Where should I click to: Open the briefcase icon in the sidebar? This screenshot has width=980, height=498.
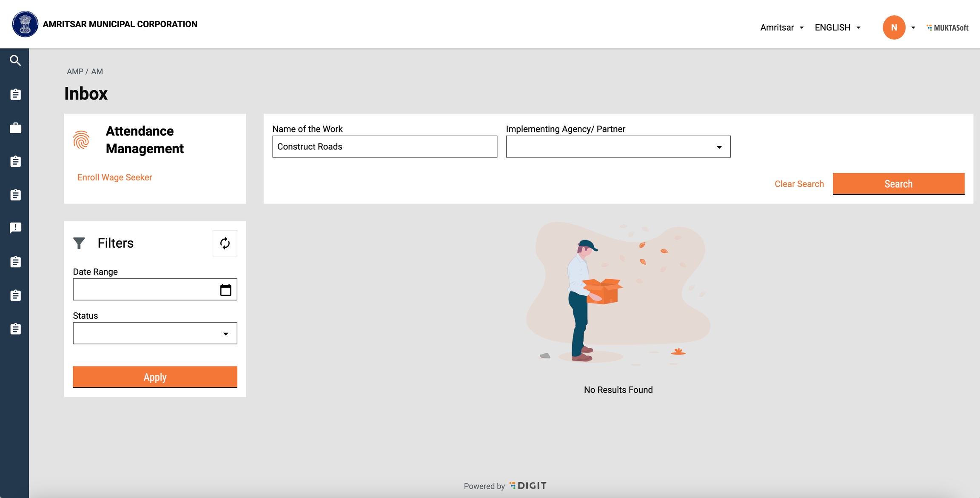[15, 128]
